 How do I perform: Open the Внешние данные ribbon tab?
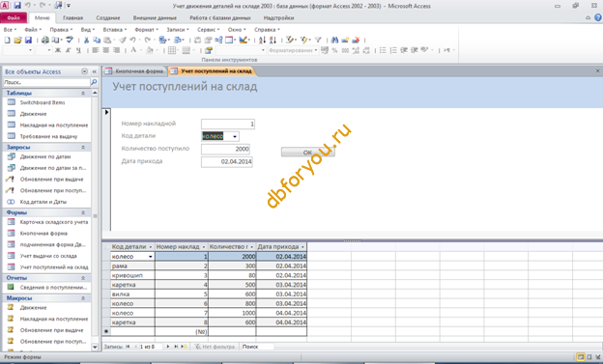pyautogui.click(x=155, y=17)
